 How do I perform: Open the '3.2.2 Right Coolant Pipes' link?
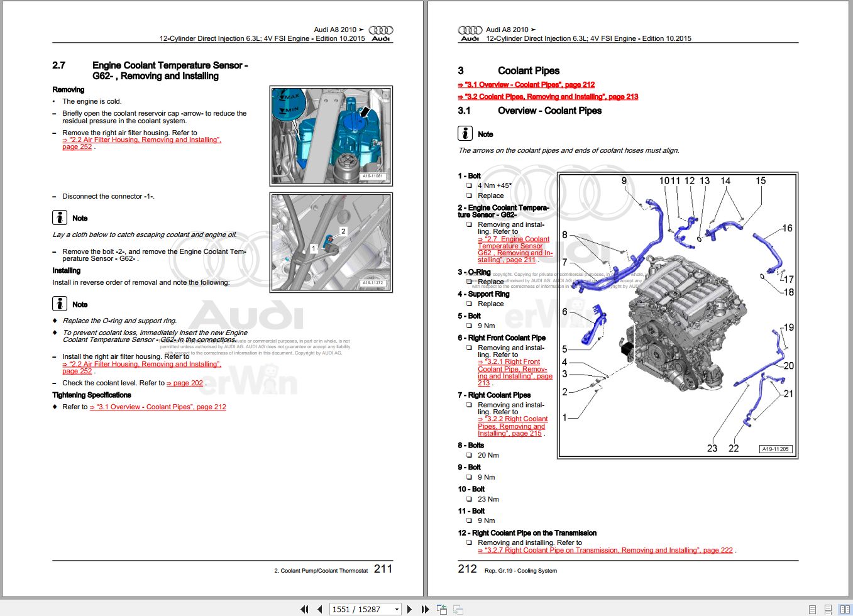512,426
